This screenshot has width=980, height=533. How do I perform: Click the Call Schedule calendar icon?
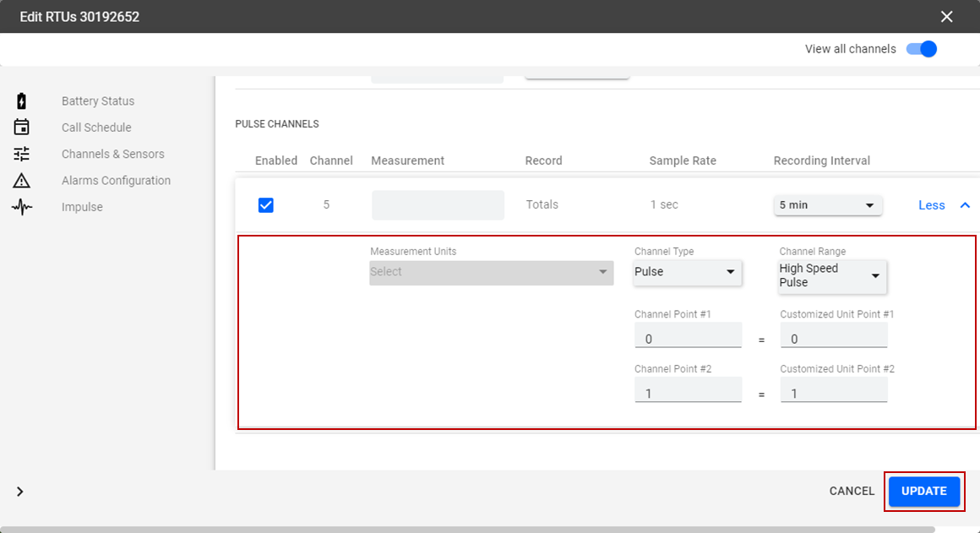[22, 128]
